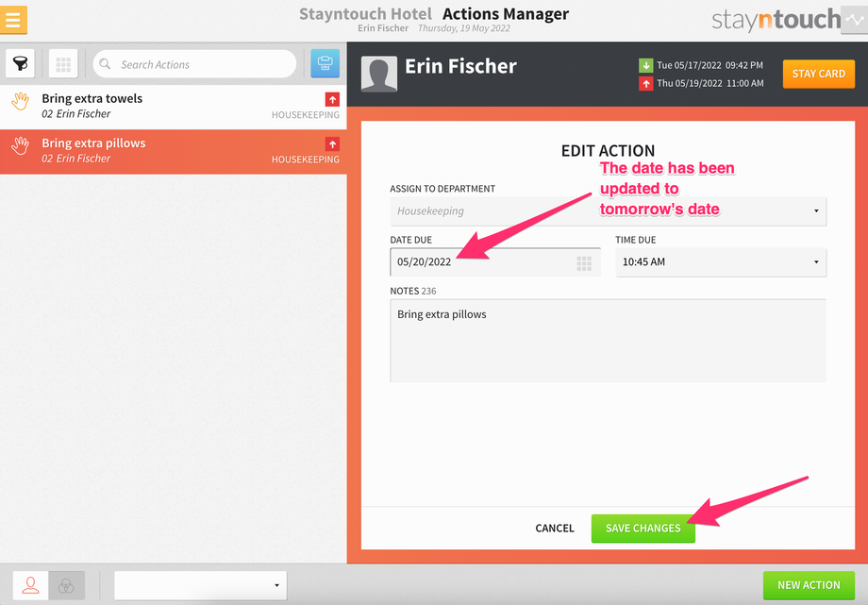Viewport: 868px width, 605px height.
Task: Click the New Action button
Action: point(809,585)
